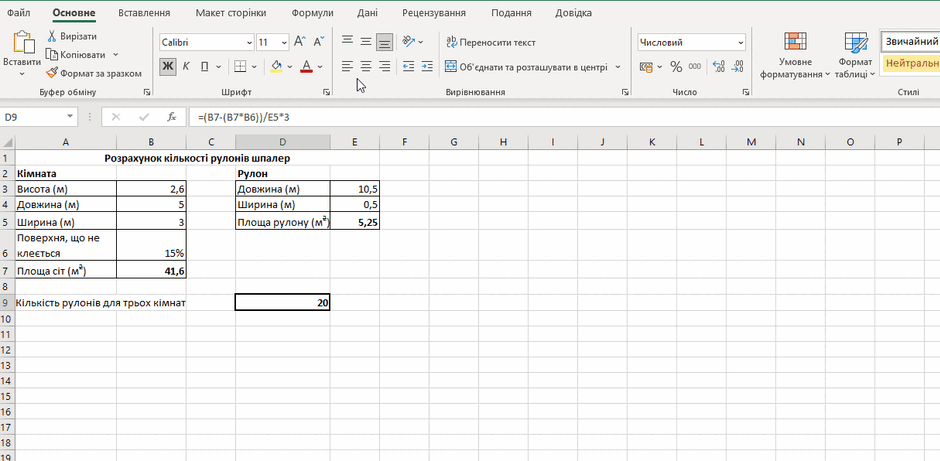Image resolution: width=940 pixels, height=461 pixels.
Task: Toggle Bold formatting (Ж button)
Action: [x=167, y=66]
